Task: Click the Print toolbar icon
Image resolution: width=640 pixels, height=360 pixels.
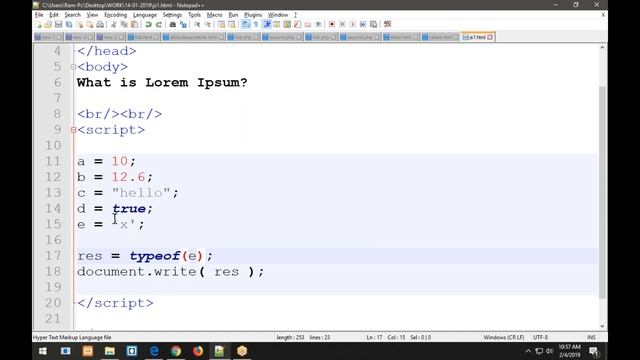Action: pos(100,24)
